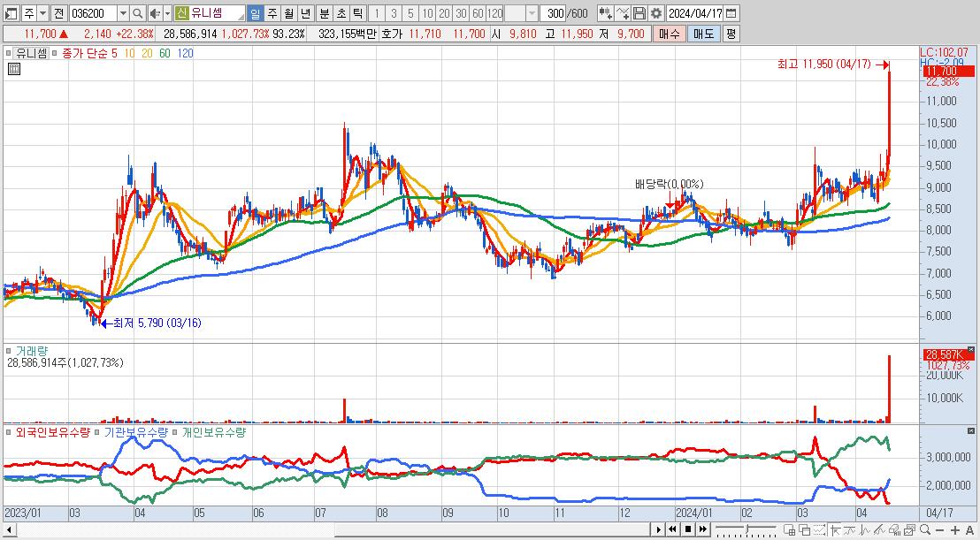Close the holdings indicator panel with its X
This screenshot has height=540, width=980.
(970, 430)
